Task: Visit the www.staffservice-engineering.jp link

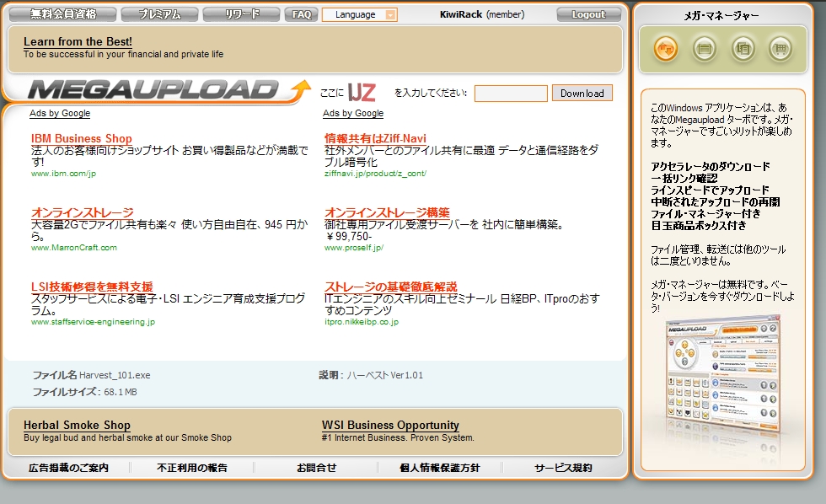Action: point(93,322)
